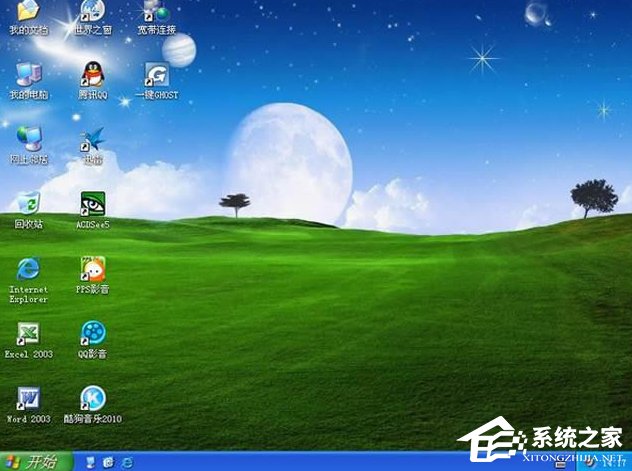Click the first quick launch icon on taskbar

coord(92,462)
